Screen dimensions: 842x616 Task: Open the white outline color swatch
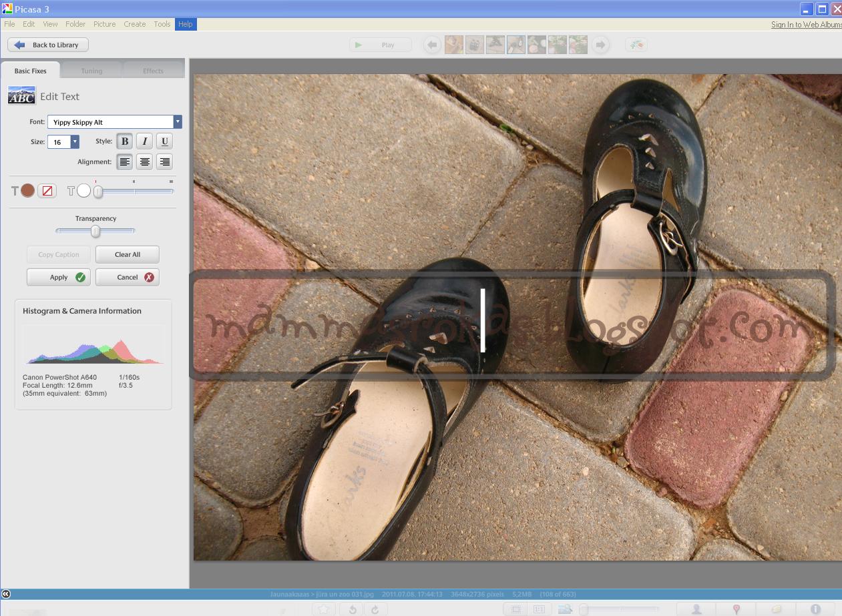(x=83, y=191)
